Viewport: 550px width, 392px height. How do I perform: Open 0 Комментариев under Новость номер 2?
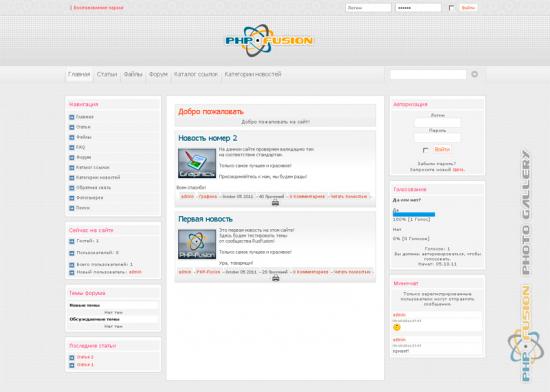point(307,196)
